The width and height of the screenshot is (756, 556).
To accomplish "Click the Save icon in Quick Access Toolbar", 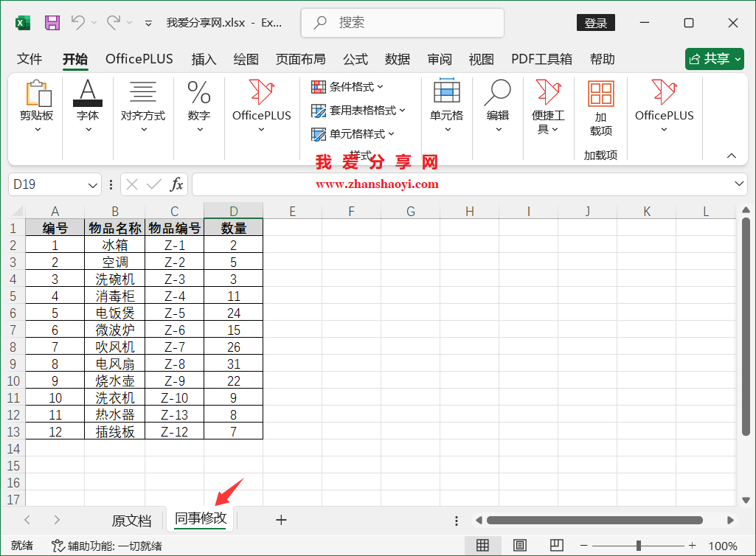I will coord(51,22).
